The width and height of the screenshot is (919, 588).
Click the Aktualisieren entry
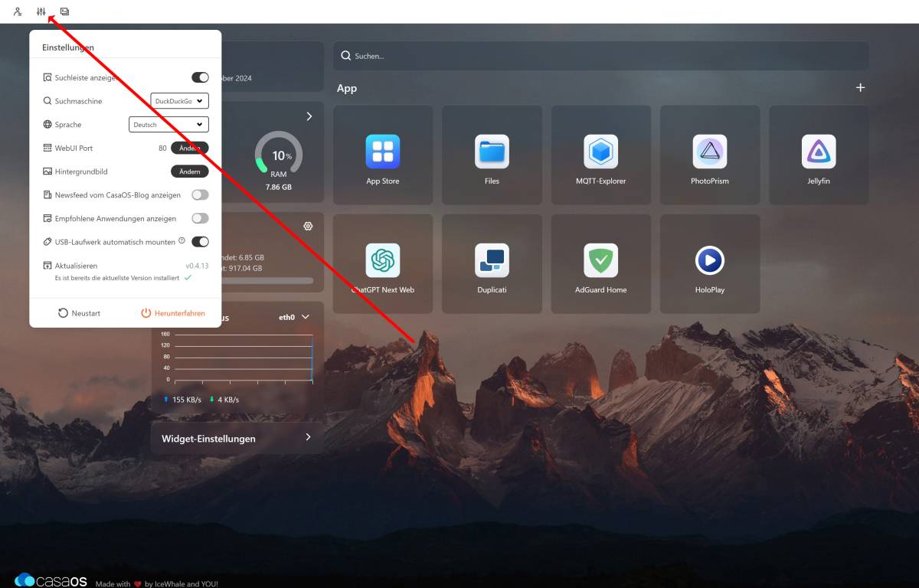click(76, 266)
